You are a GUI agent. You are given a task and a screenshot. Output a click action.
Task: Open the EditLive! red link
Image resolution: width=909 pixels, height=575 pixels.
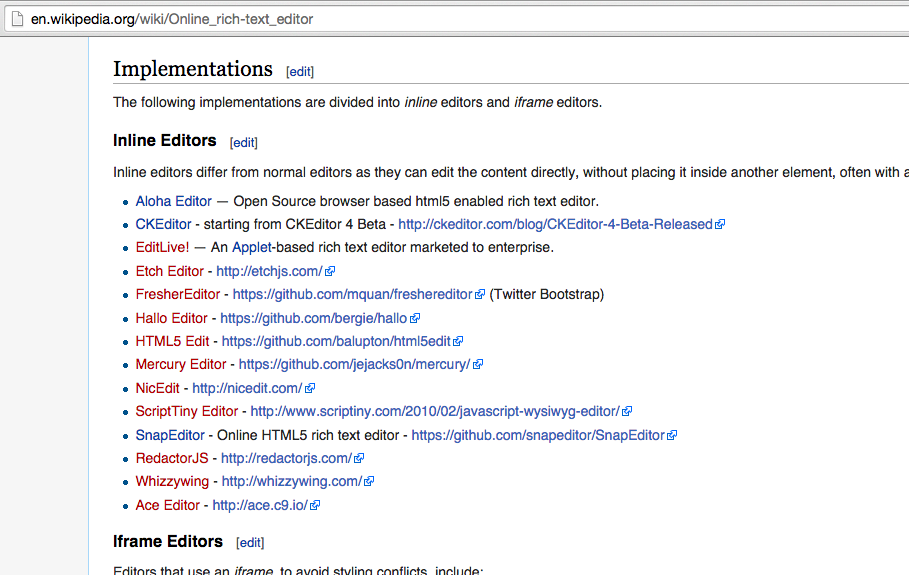(x=162, y=248)
